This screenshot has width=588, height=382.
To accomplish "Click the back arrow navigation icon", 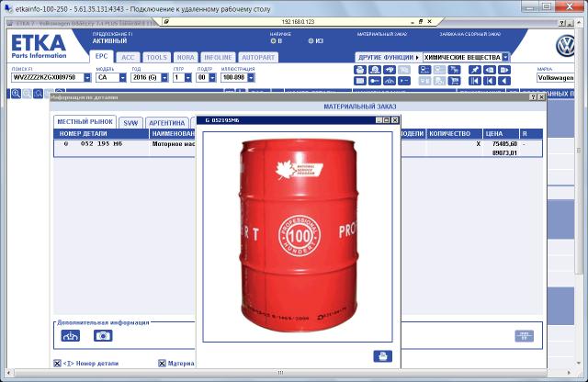I will tap(504, 81).
